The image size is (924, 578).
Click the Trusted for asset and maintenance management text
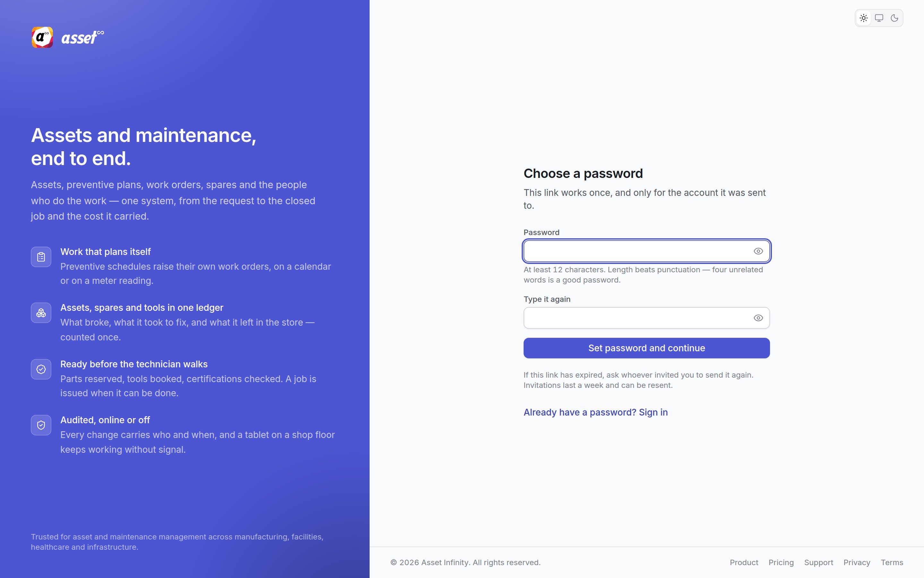pyautogui.click(x=177, y=542)
